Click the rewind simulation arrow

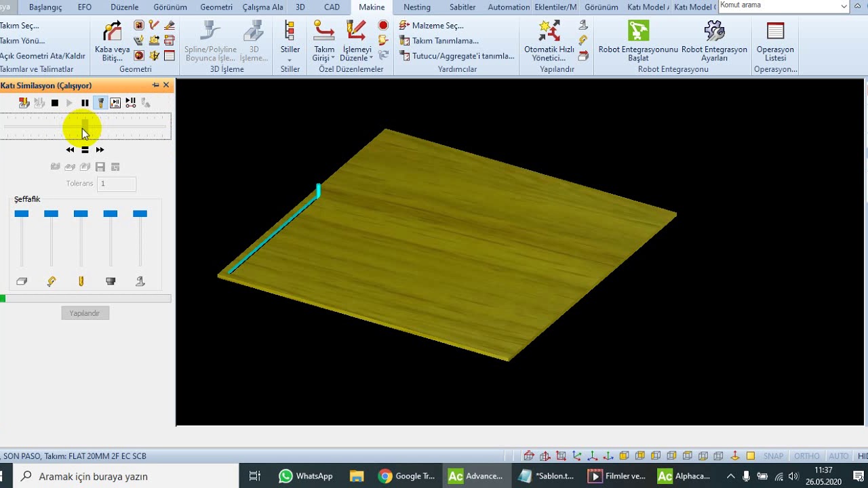pyautogui.click(x=70, y=150)
